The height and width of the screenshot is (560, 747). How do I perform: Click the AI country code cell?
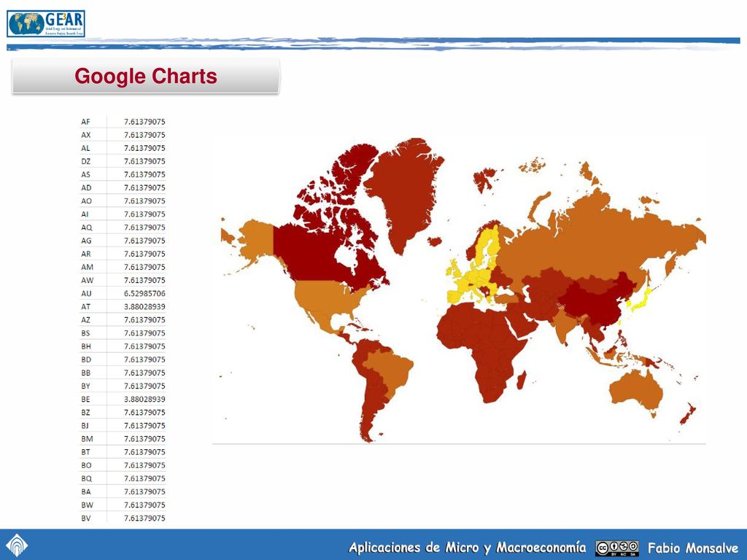click(x=85, y=214)
